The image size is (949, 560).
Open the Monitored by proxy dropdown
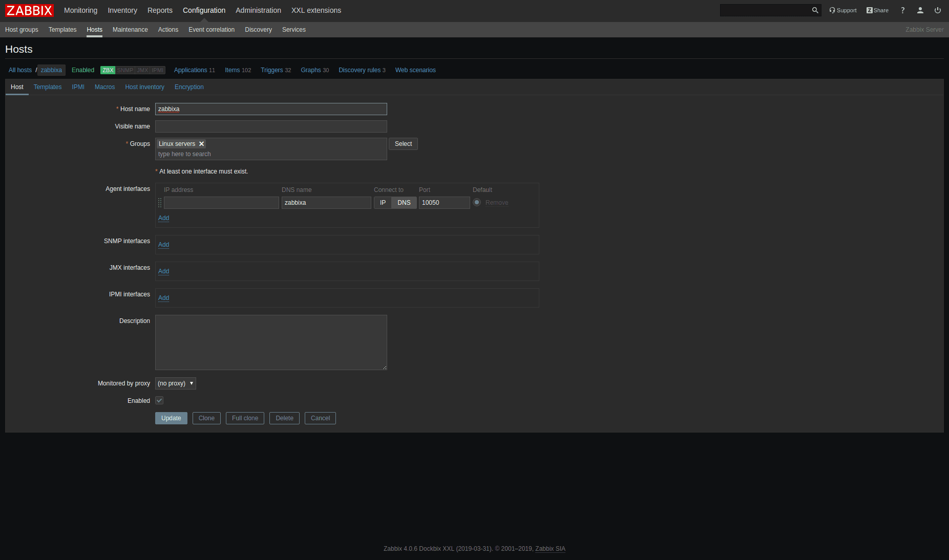[175, 383]
